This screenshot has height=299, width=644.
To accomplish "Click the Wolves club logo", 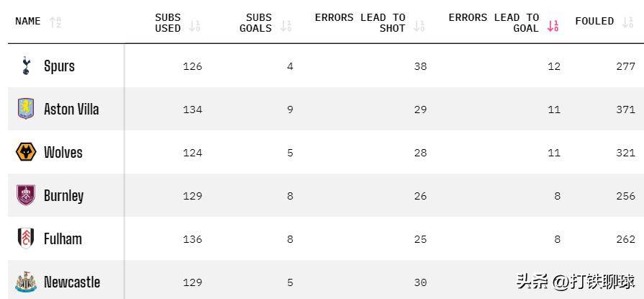I will point(26,152).
